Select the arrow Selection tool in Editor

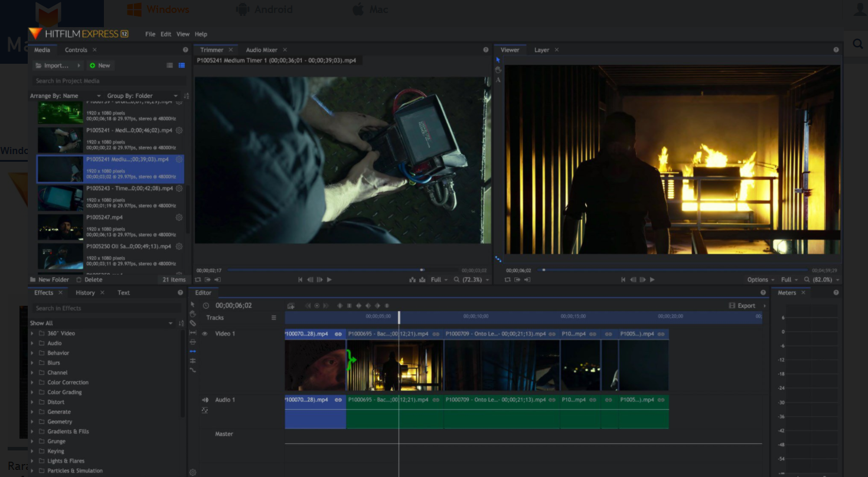coord(192,304)
